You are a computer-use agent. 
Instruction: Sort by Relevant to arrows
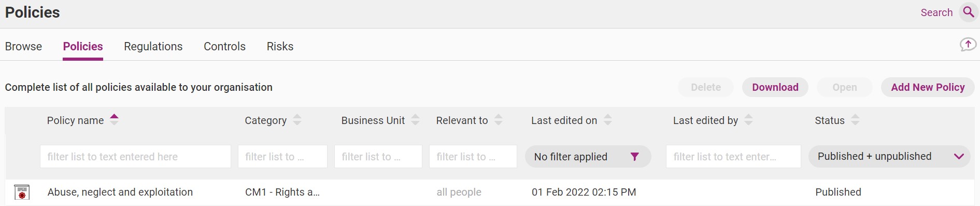499,120
